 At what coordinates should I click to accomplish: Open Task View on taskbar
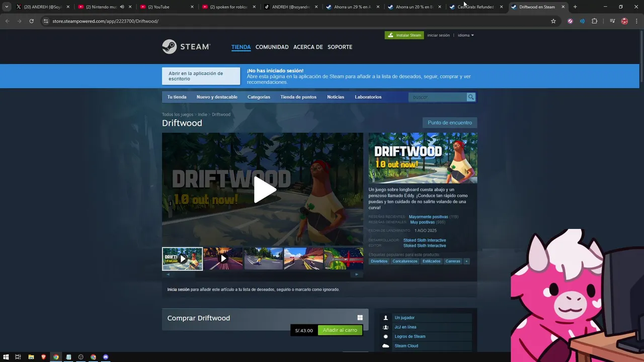[18, 357]
